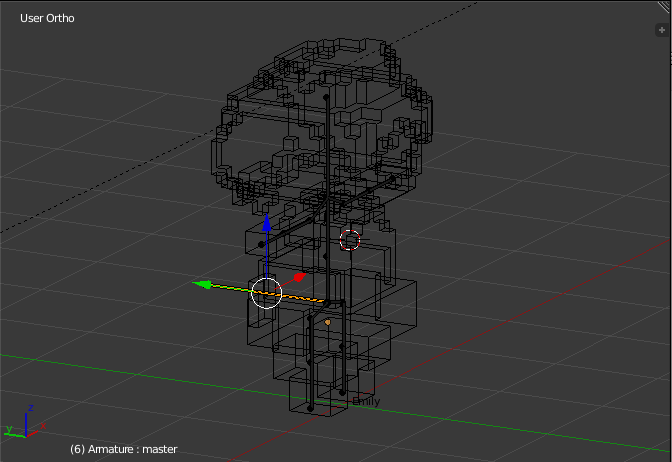Click the orange armature origin dot

point(328,322)
